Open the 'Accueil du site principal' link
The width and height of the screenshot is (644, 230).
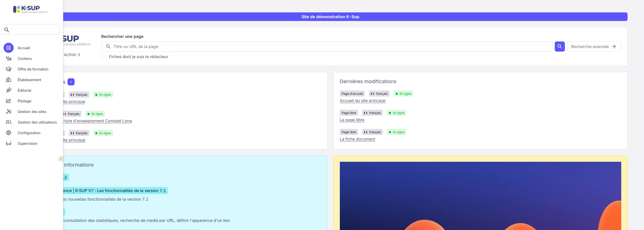362,101
